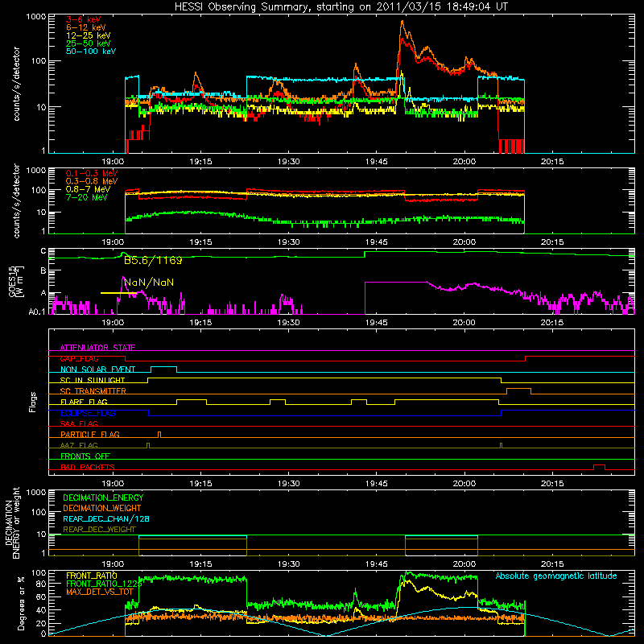Select the REAR_DEC_CHAN/128 legend label
Image resolution: width=644 pixels, height=644 pixels.
(x=106, y=518)
